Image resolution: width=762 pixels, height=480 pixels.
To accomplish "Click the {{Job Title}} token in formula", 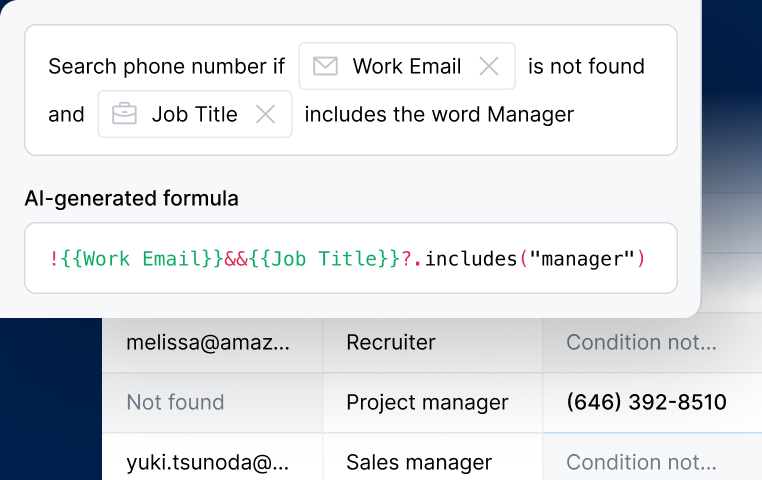I will pyautogui.click(x=325, y=259).
